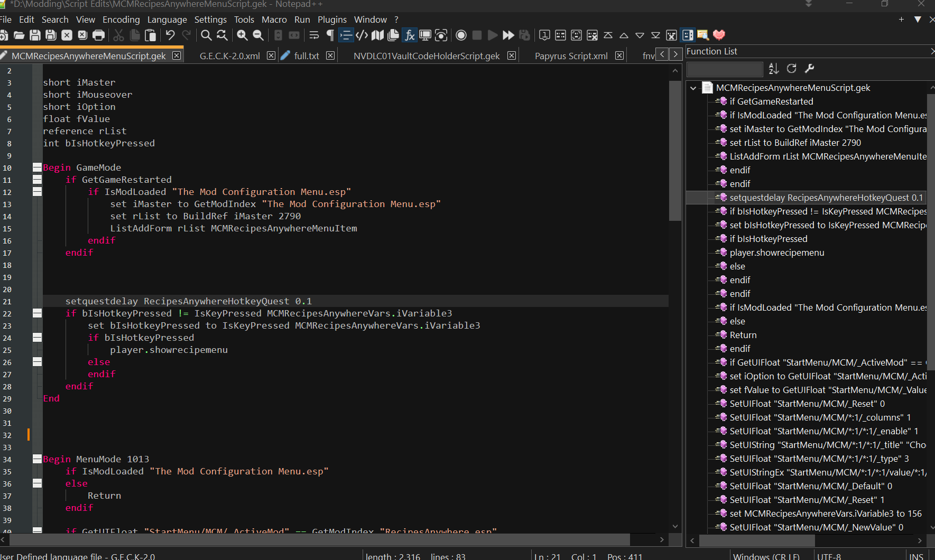Click the UTF-8 encoding in the status bar

click(x=828, y=556)
